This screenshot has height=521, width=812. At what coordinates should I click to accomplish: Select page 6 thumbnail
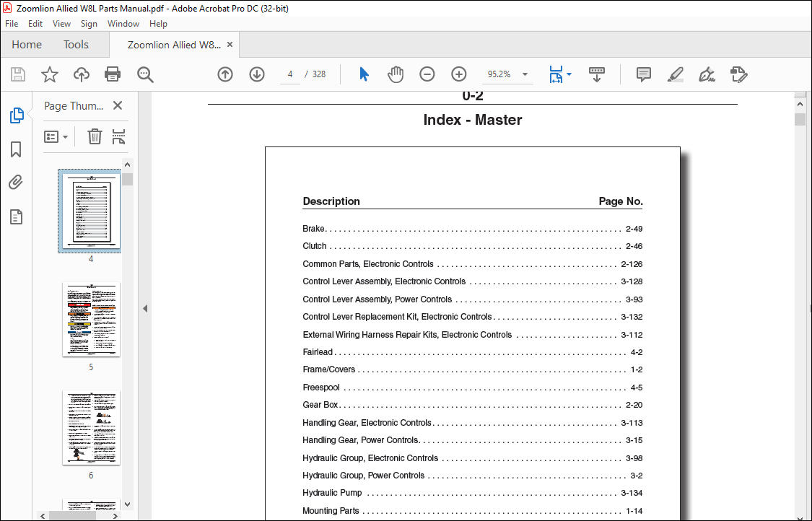91,428
